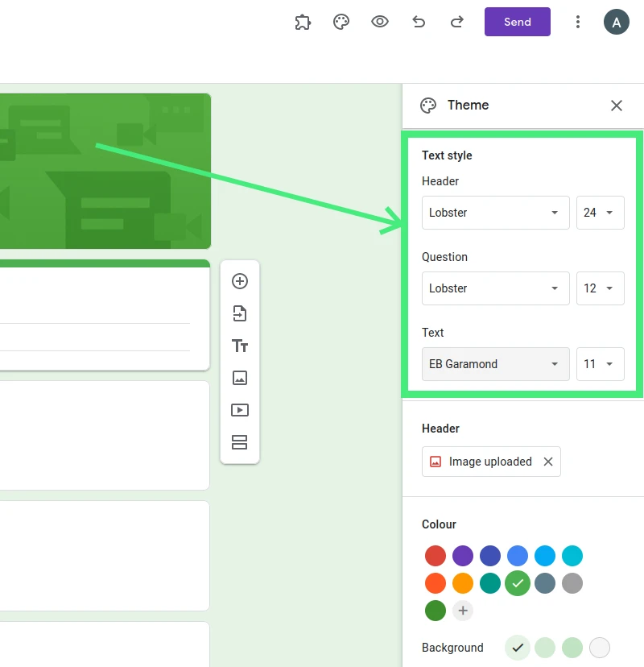Remove the uploaded header image

pyautogui.click(x=548, y=462)
